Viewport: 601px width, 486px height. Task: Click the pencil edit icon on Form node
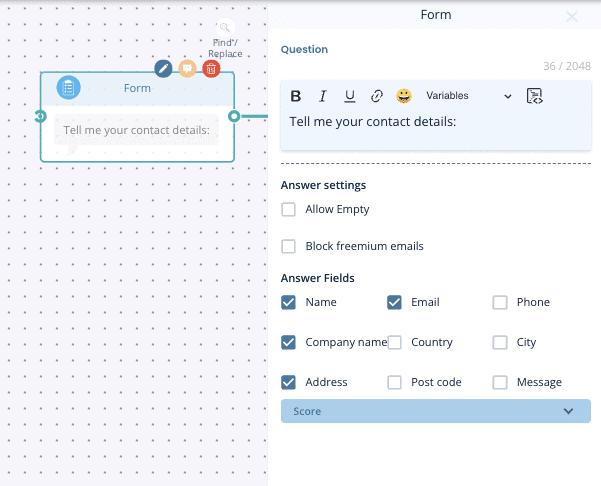(163, 69)
